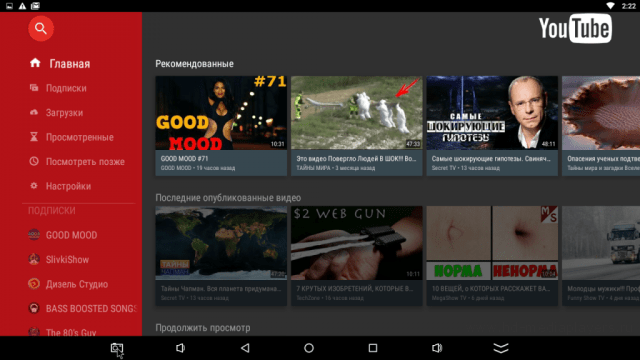The width and height of the screenshot is (640, 360).
Task: Play the GOOD MOOD #71 video thumbnail
Action: click(x=221, y=113)
